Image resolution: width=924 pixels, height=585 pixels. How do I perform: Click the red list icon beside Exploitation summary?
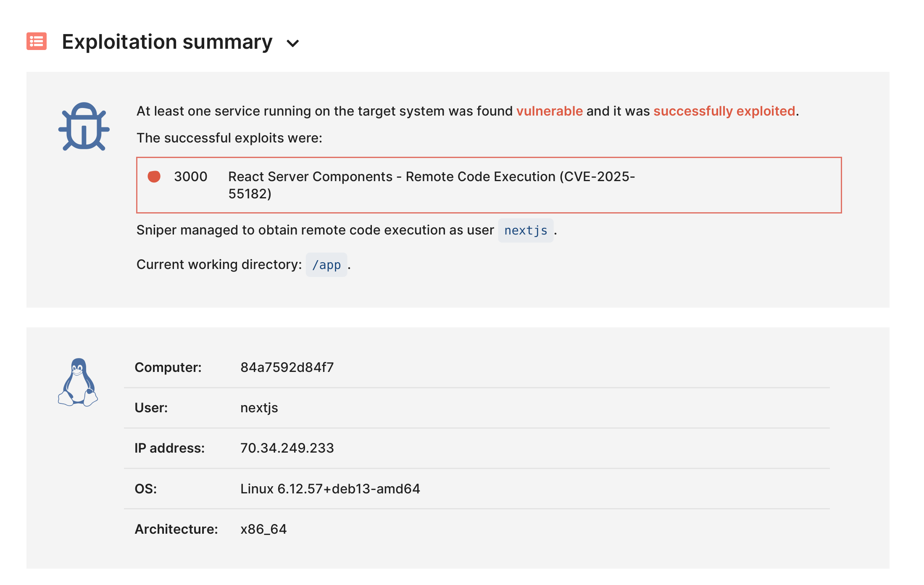point(37,41)
